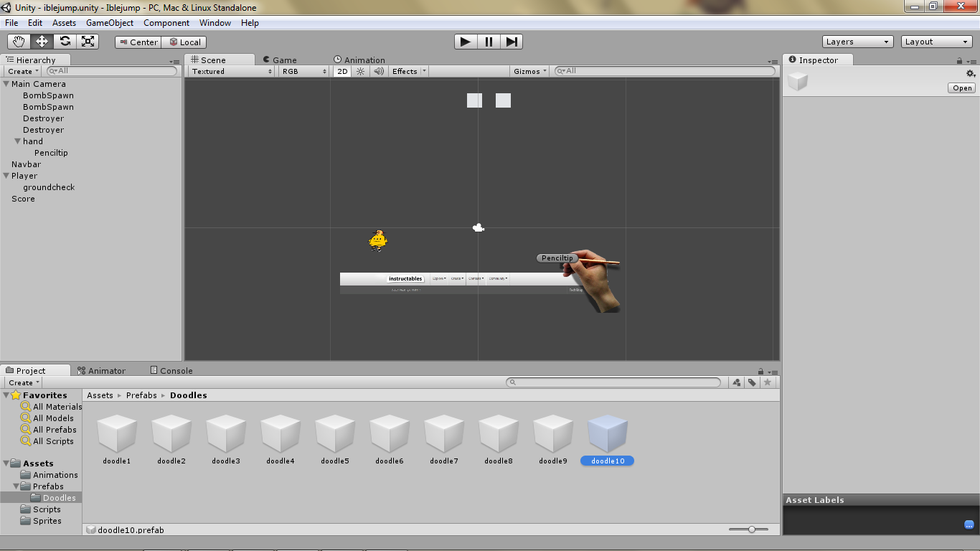This screenshot has height=551, width=980.
Task: Click the Open button in Inspector
Action: (x=962, y=88)
